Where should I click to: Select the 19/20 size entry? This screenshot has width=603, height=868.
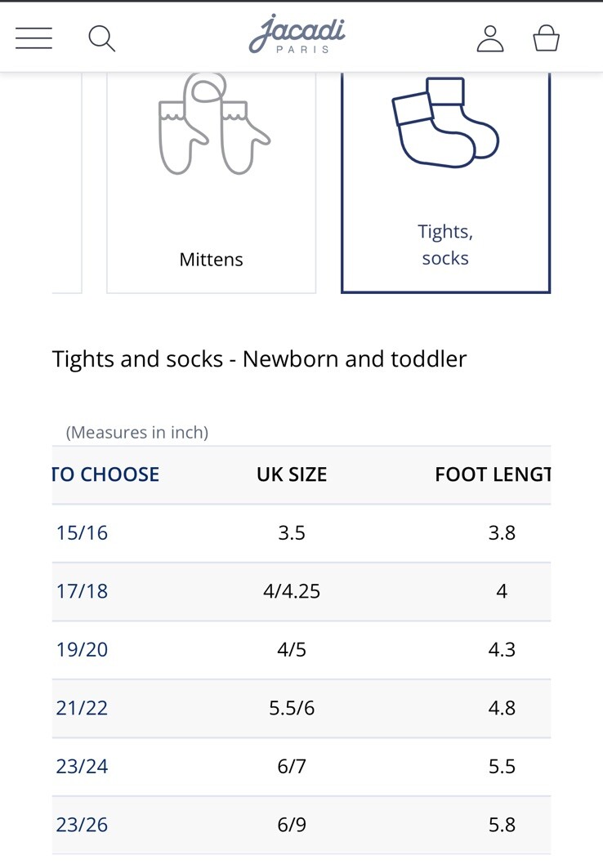tap(82, 649)
